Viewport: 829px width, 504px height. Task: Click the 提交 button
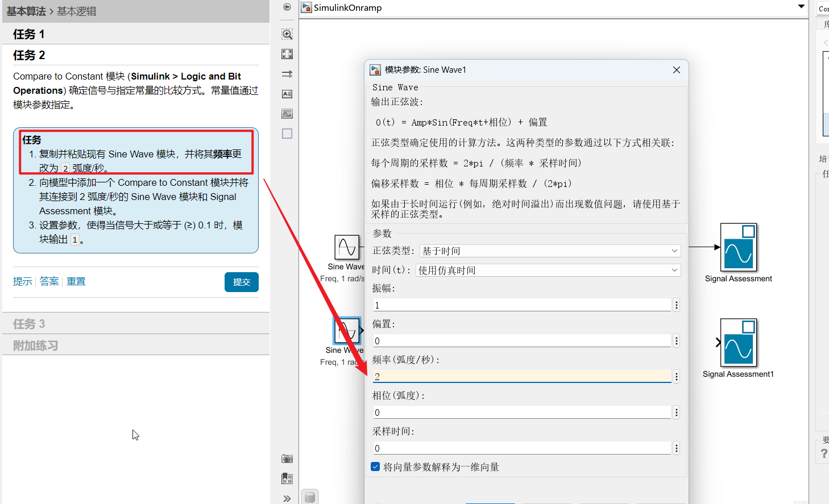point(242,282)
